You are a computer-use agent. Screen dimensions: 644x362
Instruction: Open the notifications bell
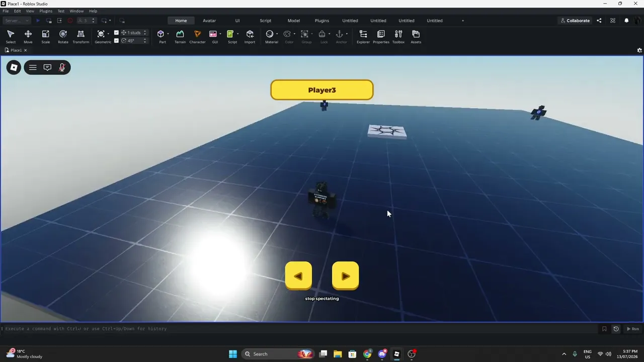[x=626, y=21]
